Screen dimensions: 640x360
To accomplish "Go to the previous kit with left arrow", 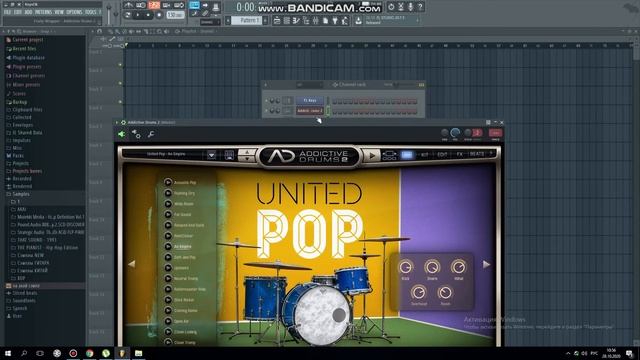I will pos(131,264).
